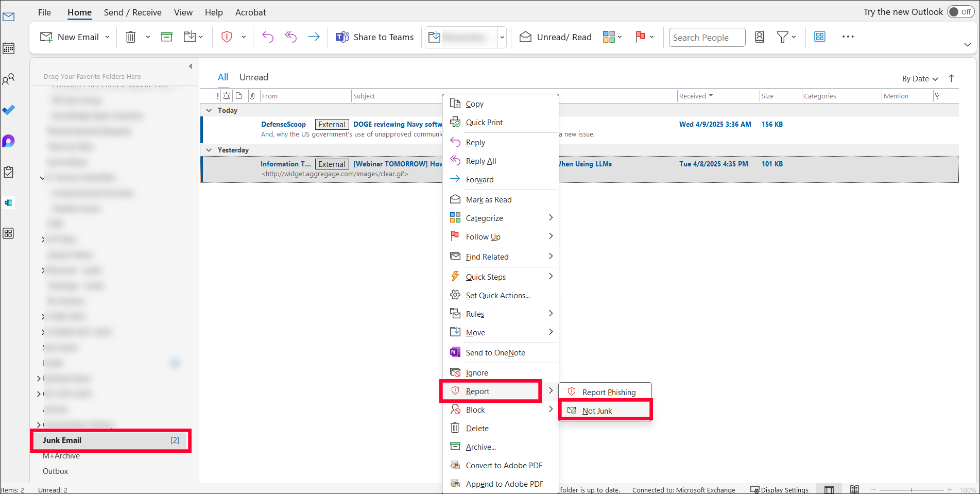The height and width of the screenshot is (494, 980).
Task: Reverse sort order with the up arrow
Action: [951, 78]
